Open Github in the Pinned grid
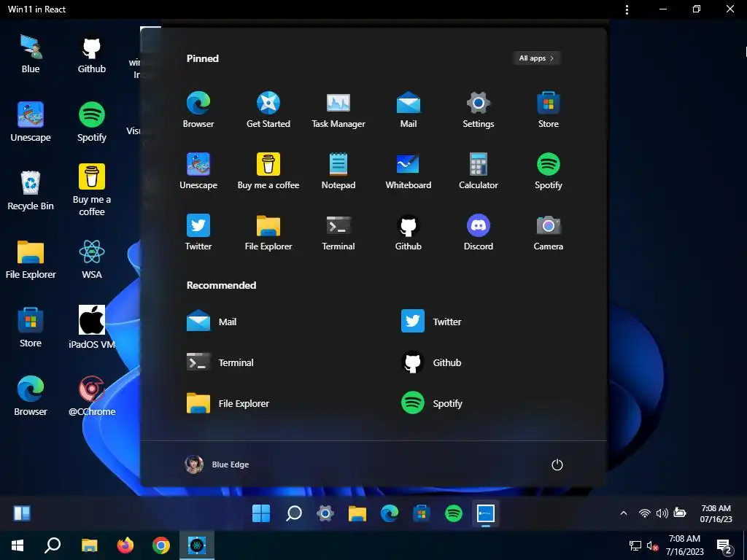 coord(409,233)
